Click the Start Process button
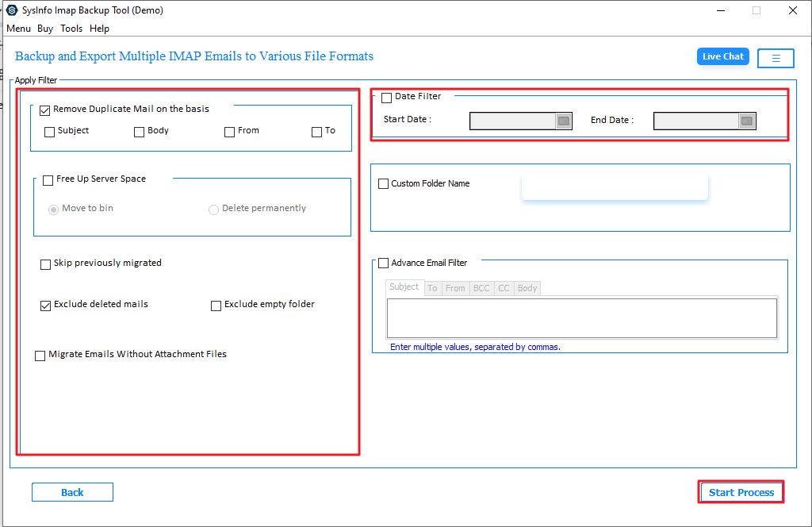 click(x=741, y=492)
